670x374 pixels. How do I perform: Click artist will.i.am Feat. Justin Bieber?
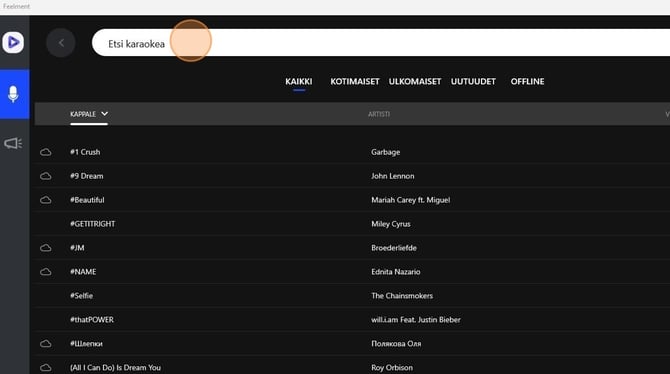pyautogui.click(x=416, y=320)
